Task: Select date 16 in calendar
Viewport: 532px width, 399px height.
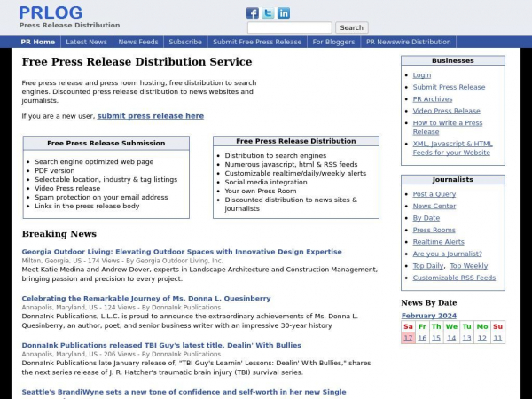Action: point(422,338)
